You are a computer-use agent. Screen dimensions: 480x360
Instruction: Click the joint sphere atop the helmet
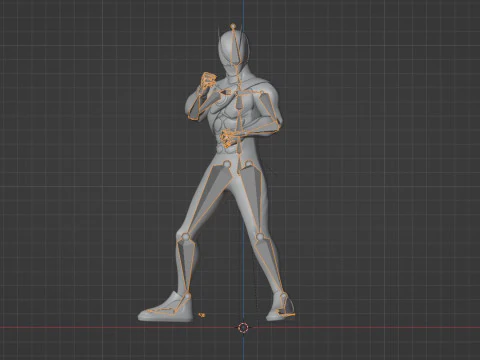point(233,26)
